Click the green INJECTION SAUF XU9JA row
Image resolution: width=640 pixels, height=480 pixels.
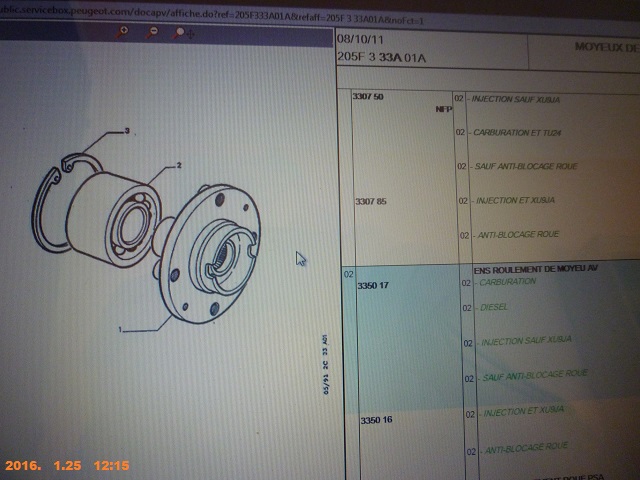coord(526,340)
